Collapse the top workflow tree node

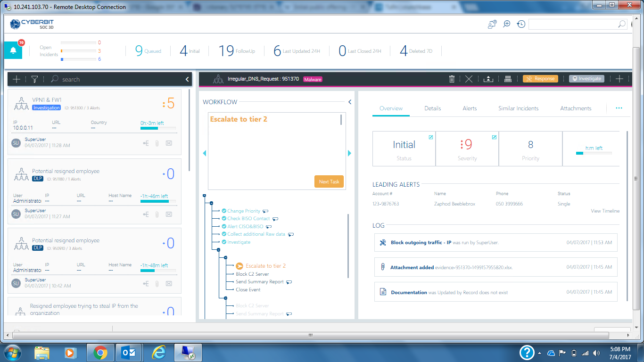(x=204, y=195)
